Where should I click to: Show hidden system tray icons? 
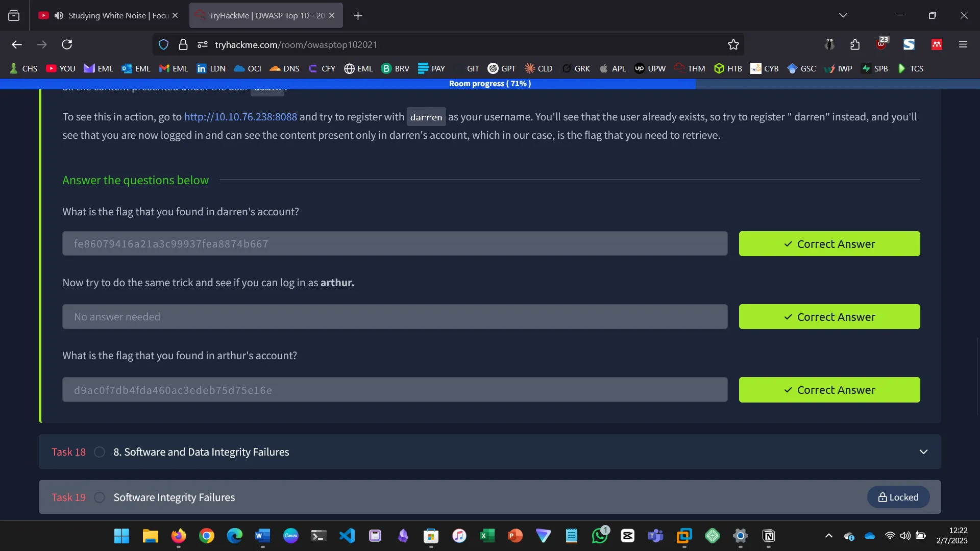(829, 536)
